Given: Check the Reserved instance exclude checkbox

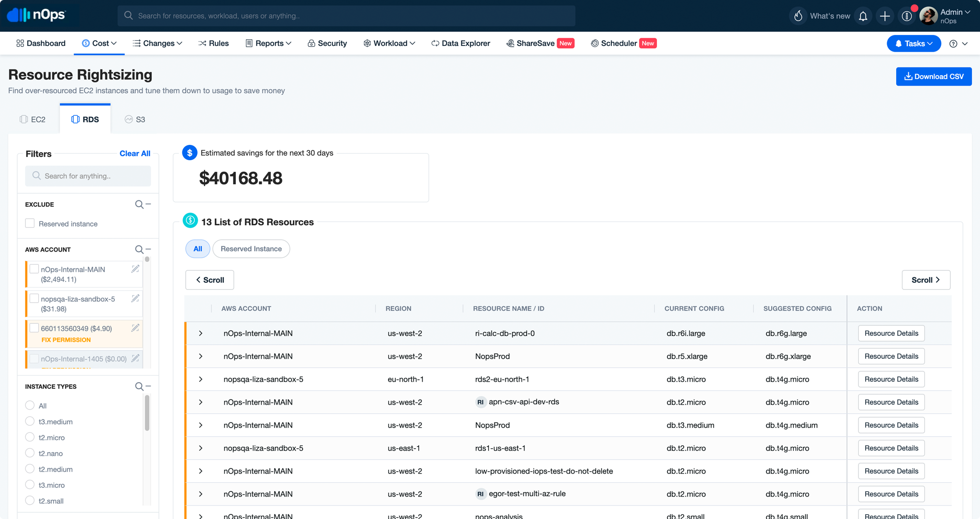Looking at the screenshot, I should 30,223.
